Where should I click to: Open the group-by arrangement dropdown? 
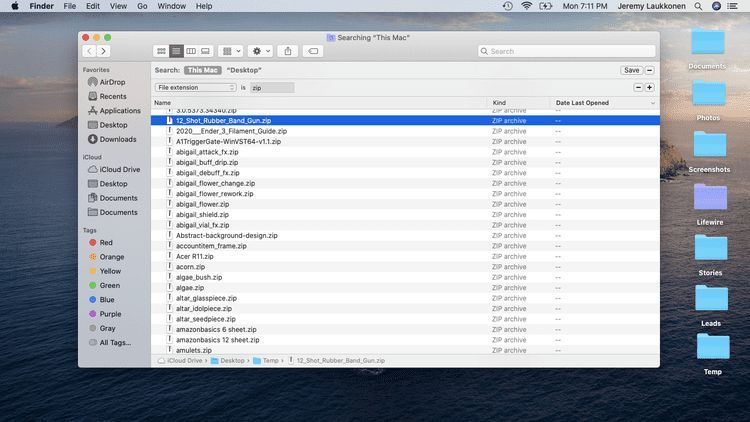click(x=230, y=51)
